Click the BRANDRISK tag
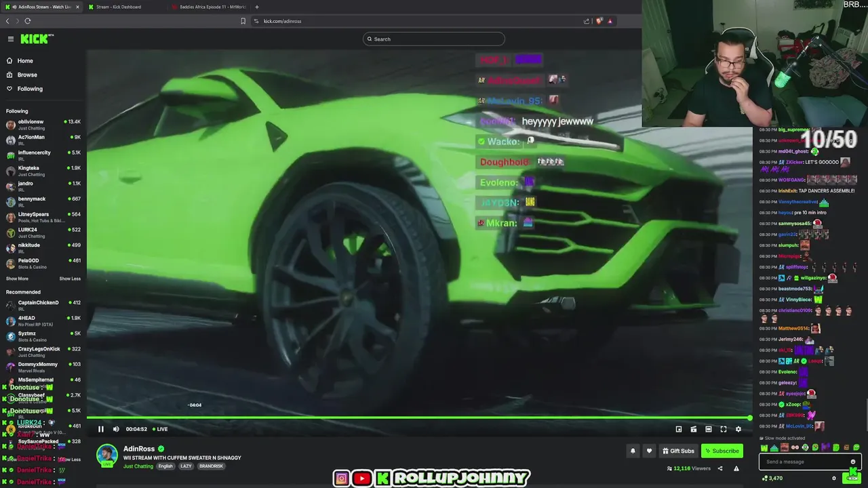Screen dimensions: 868x488 212,466
